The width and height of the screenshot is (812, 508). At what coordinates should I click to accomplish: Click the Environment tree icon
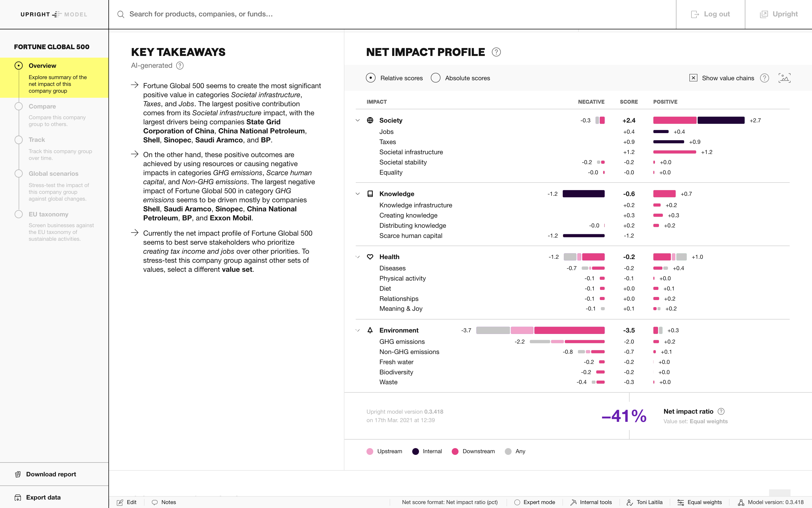[370, 330]
